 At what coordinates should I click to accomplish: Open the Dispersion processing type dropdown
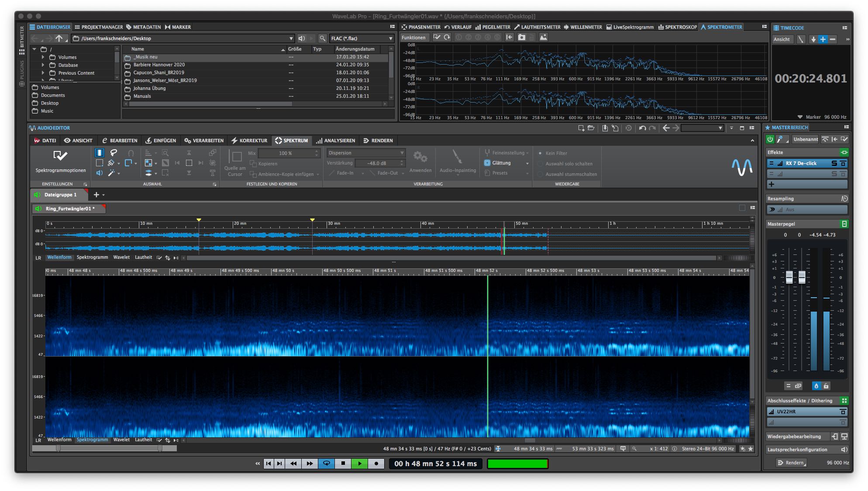[366, 153]
